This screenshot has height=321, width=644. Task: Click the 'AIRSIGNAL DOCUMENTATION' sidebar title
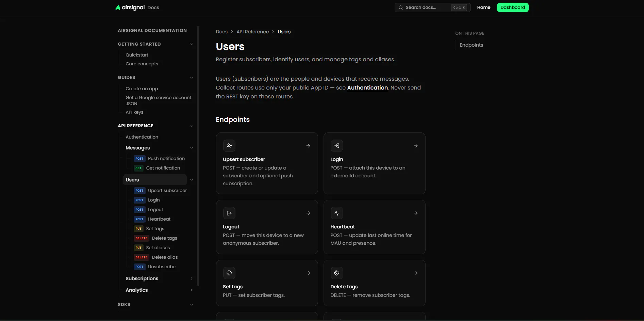(152, 31)
